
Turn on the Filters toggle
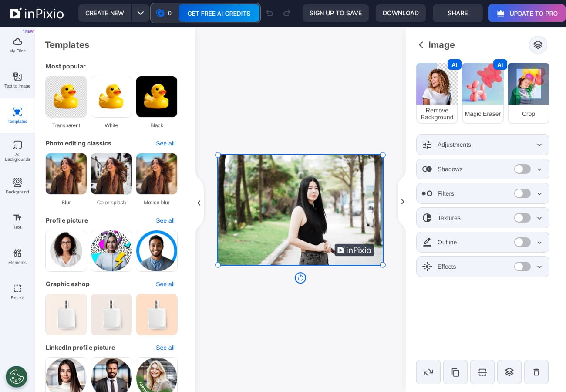click(522, 193)
